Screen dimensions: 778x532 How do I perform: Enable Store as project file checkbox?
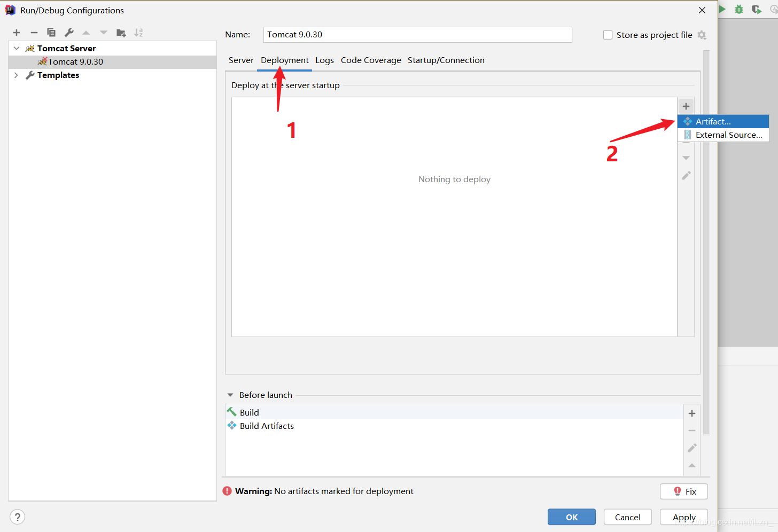608,35
